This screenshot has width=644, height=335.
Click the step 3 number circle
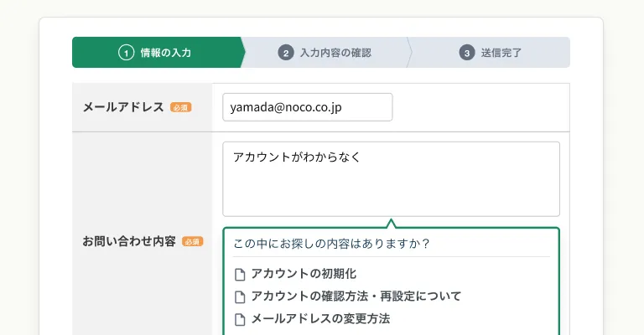(467, 53)
